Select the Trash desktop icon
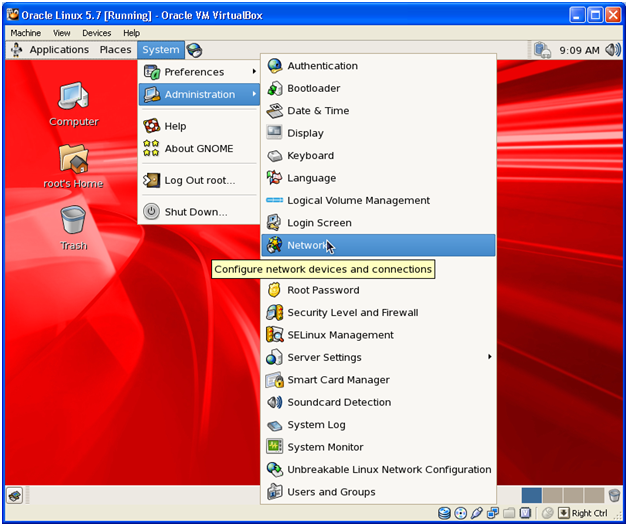 [73, 228]
